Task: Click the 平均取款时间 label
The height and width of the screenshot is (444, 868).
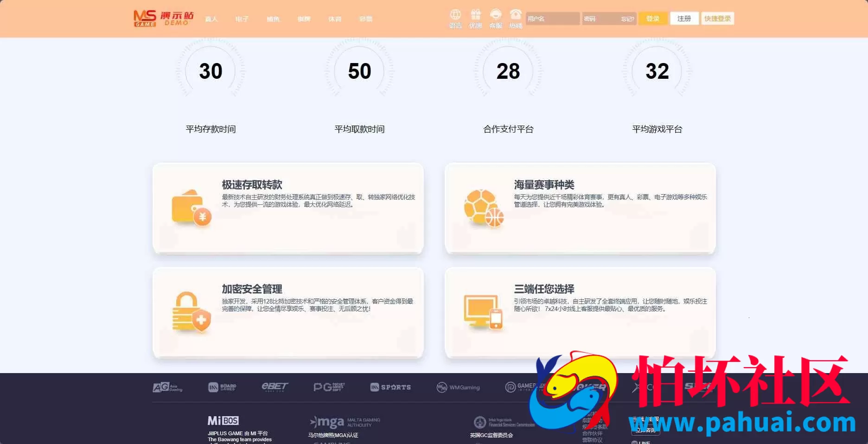Action: click(359, 129)
